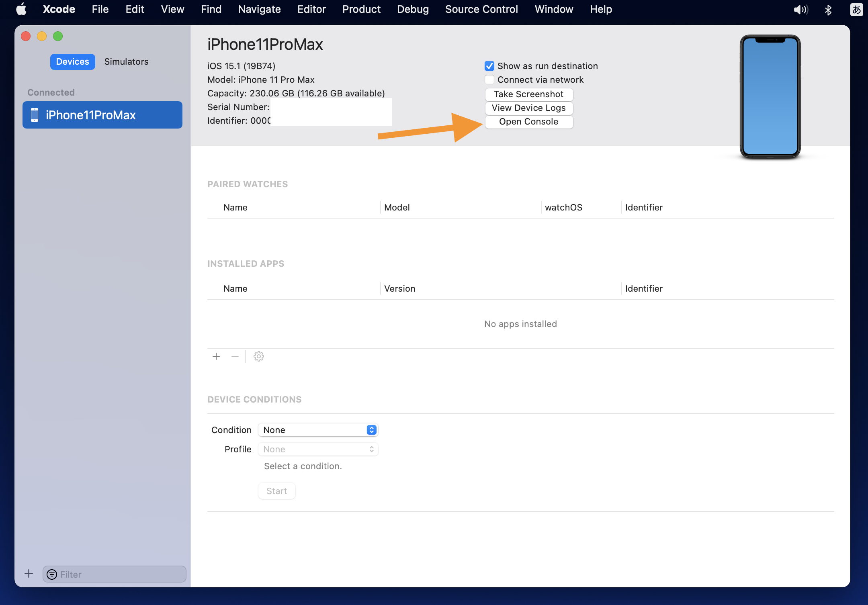Open the Japanese input source icon
868x605 pixels.
856,9
